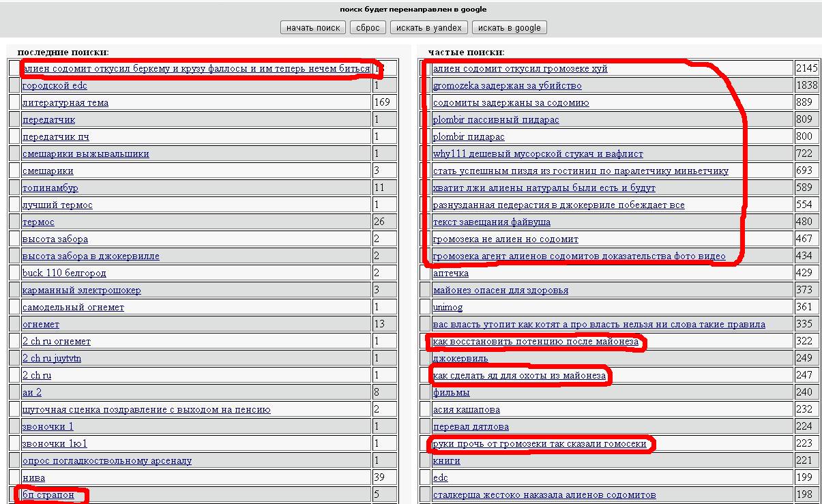Image resolution: width=822 pixels, height=504 pixels.
Task: Open the 'звоночки 1' link
Action: [x=48, y=427]
